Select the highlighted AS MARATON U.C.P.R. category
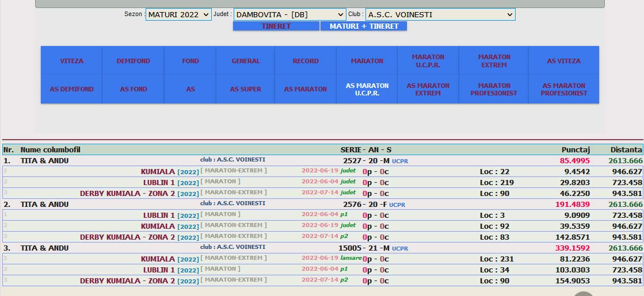The width and height of the screenshot is (644, 296). 367,89
